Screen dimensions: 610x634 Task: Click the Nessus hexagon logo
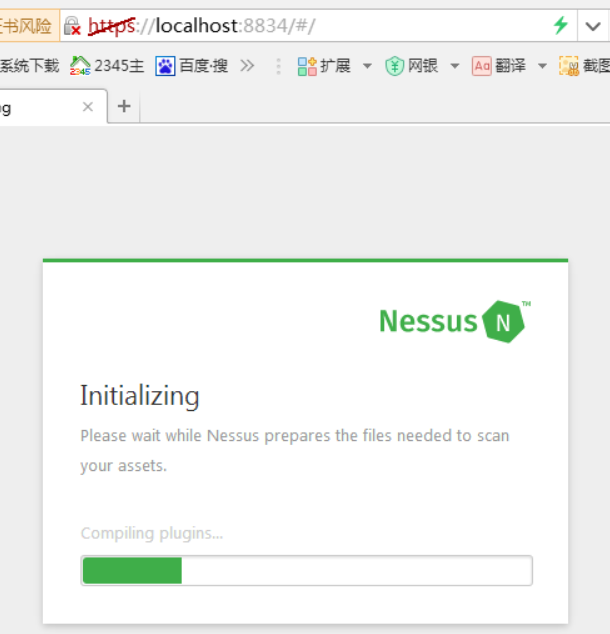(x=504, y=321)
